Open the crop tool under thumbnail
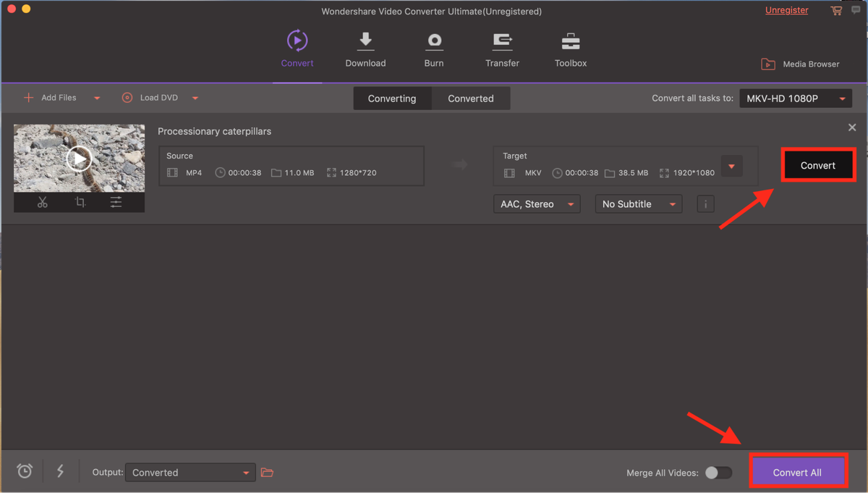 pyautogui.click(x=80, y=203)
